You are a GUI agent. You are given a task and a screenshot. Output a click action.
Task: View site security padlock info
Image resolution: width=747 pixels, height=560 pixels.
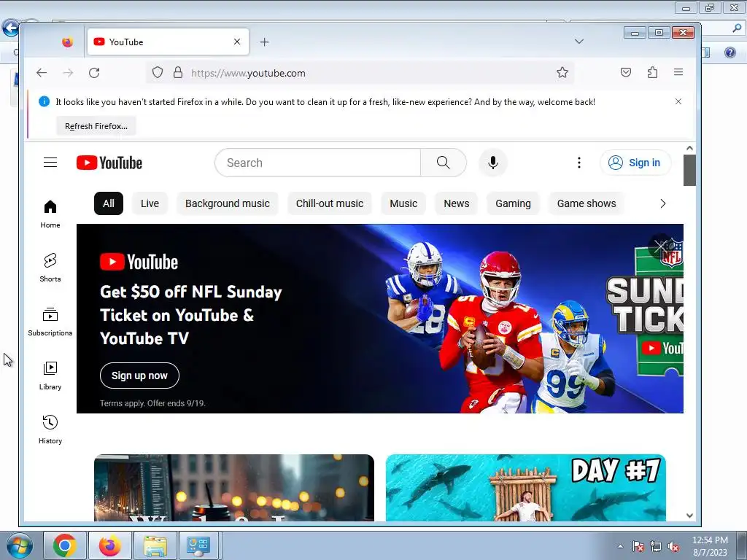coord(178,72)
